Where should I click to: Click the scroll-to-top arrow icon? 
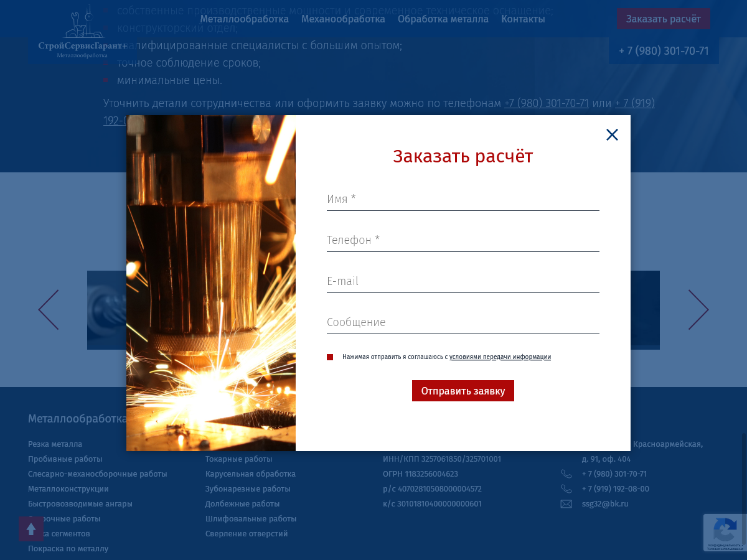pyautogui.click(x=31, y=528)
